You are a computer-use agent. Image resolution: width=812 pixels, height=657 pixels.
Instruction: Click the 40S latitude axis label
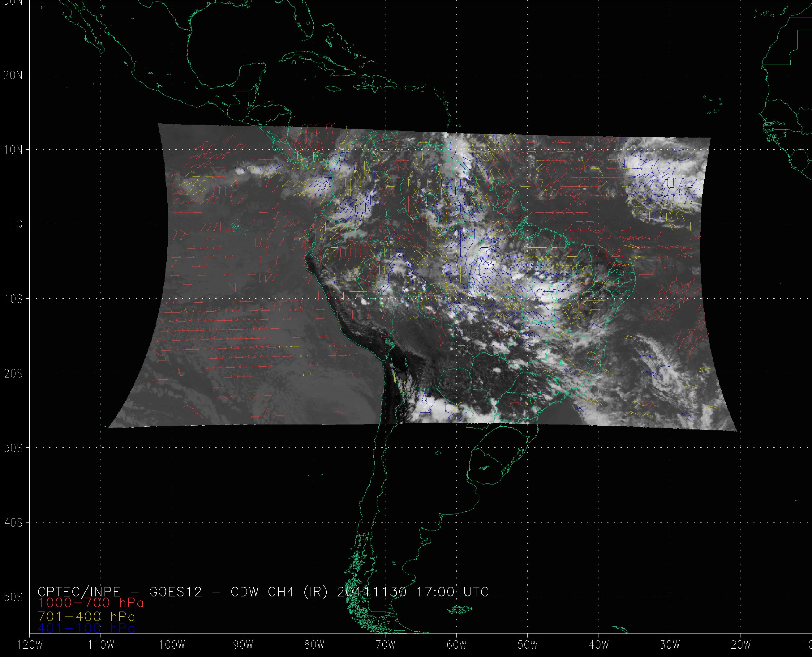(13, 523)
